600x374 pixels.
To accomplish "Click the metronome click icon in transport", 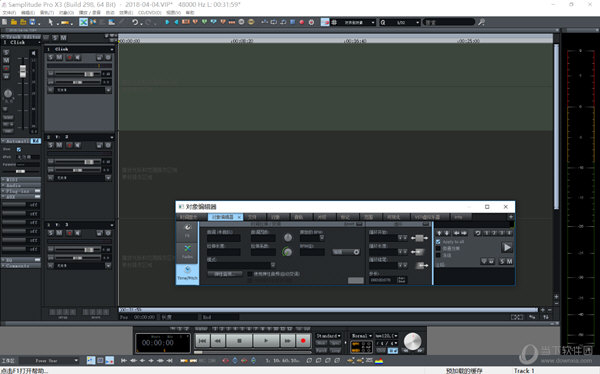I will pos(393,351).
